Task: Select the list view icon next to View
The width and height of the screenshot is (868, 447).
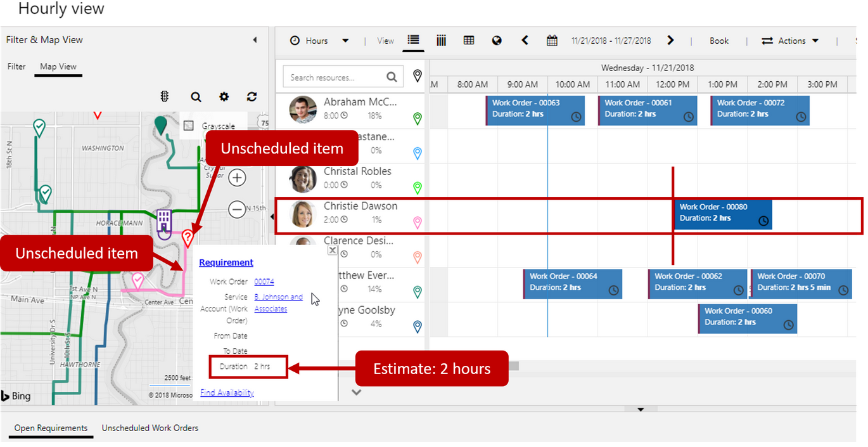Action: (413, 41)
